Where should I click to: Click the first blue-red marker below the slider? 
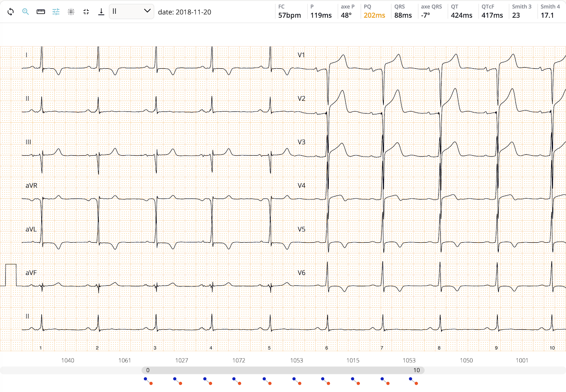pyautogui.click(x=148, y=381)
